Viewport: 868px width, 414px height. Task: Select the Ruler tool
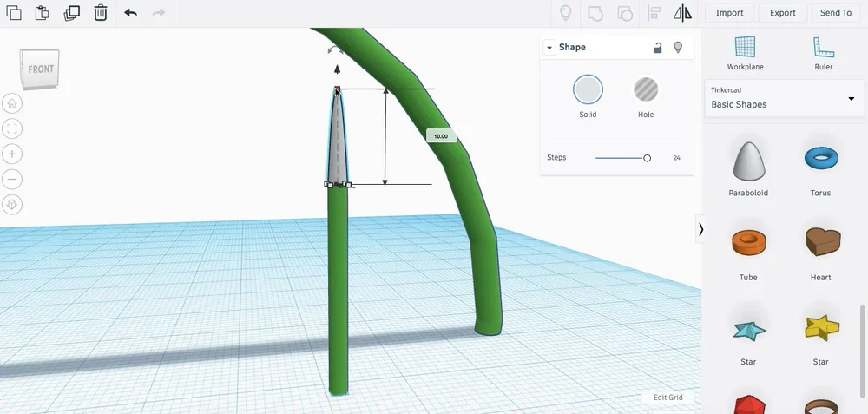823,53
